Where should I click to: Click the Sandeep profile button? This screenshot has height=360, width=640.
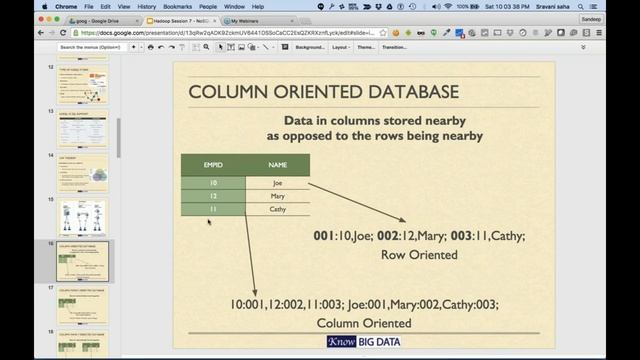point(591,19)
